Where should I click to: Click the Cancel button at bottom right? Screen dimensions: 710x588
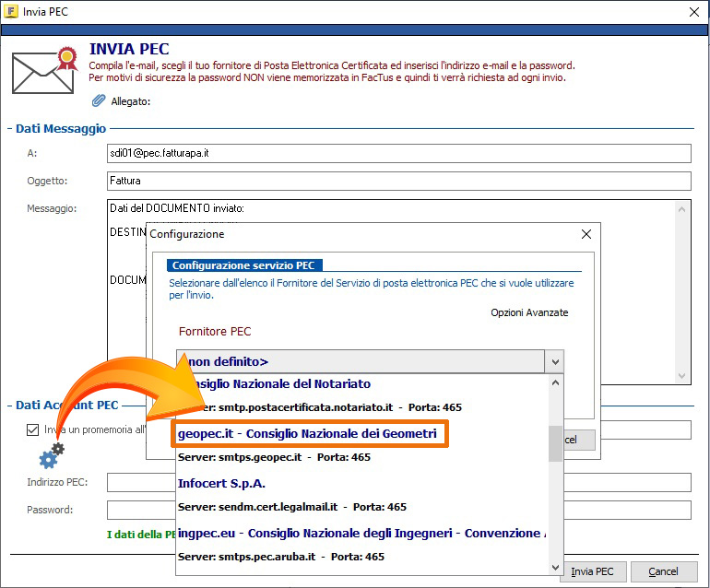pyautogui.click(x=663, y=571)
